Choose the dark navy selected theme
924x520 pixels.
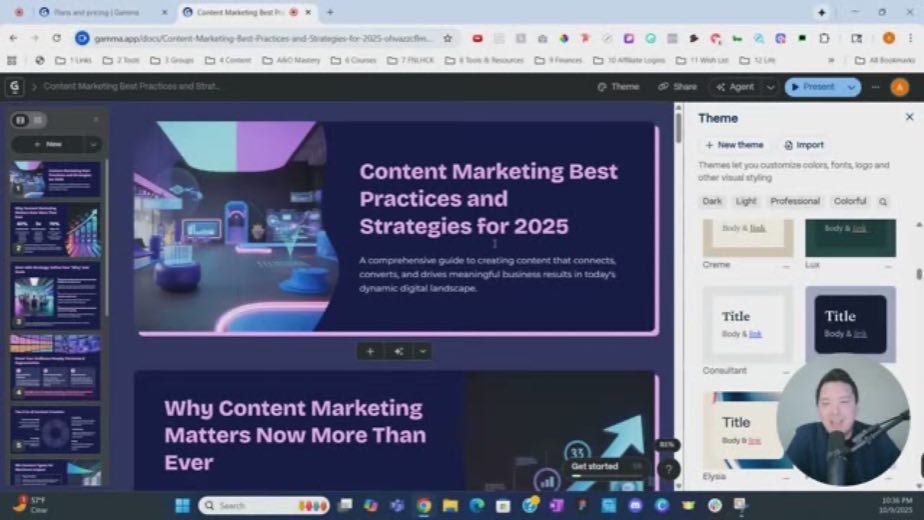[850, 324]
